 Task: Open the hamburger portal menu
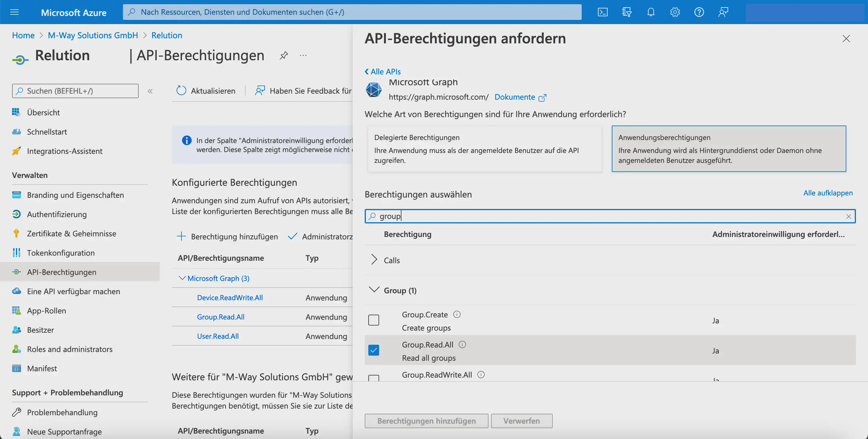click(x=14, y=12)
